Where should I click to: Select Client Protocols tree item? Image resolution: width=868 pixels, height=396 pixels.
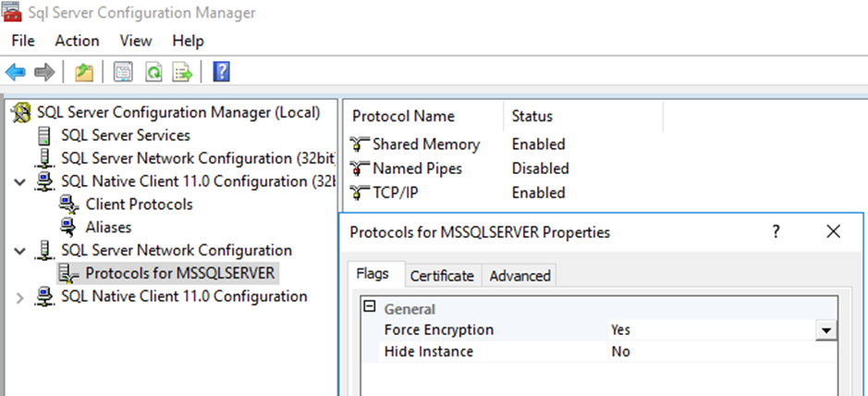point(139,204)
